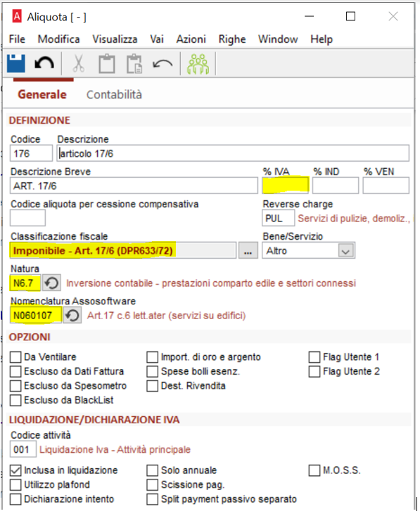The height and width of the screenshot is (516, 420).
Task: Click the Nomenclatura field showing N060107
Action: [x=36, y=315]
